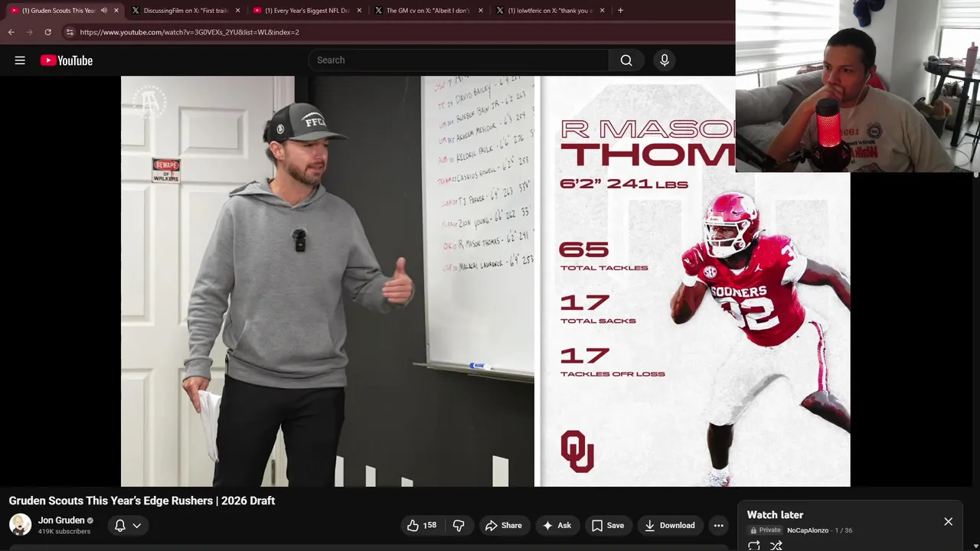The height and width of the screenshot is (551, 980).
Task: Click the search magnifier button
Action: [x=626, y=60]
